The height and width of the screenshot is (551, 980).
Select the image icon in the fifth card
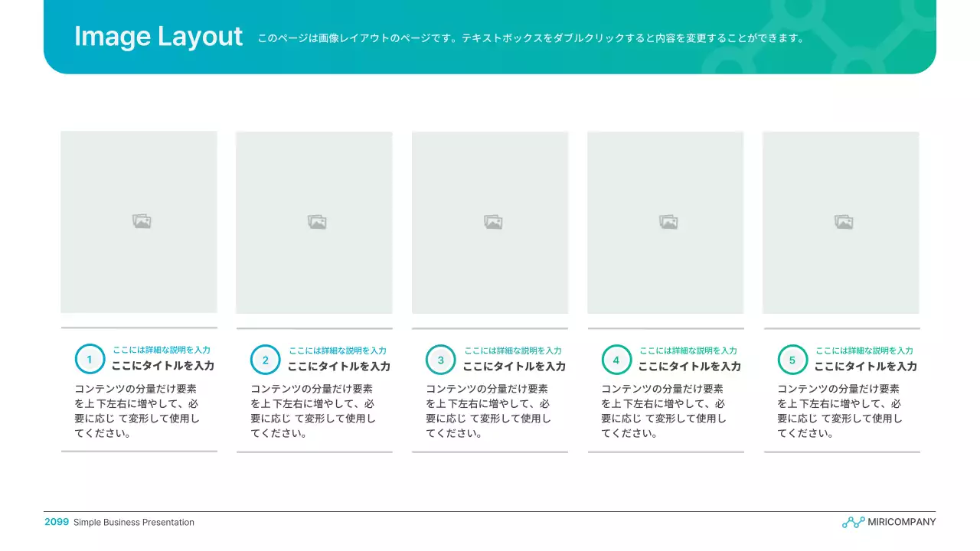click(844, 222)
